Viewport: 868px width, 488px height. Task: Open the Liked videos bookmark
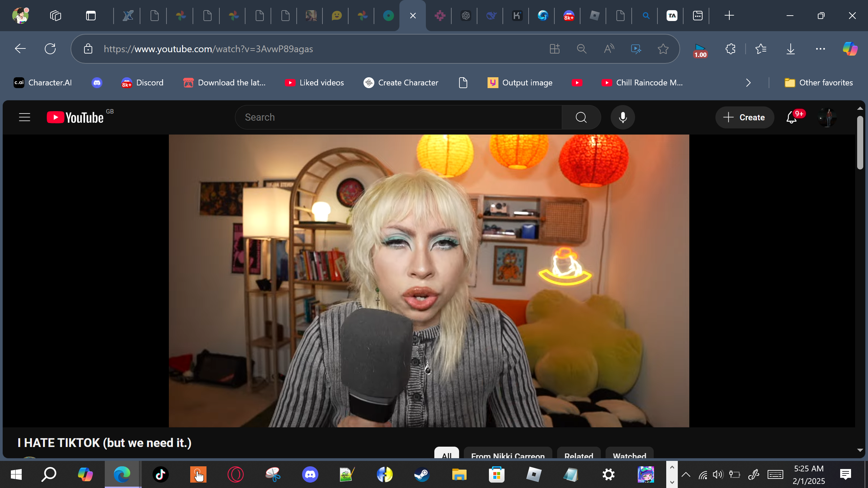[314, 83]
